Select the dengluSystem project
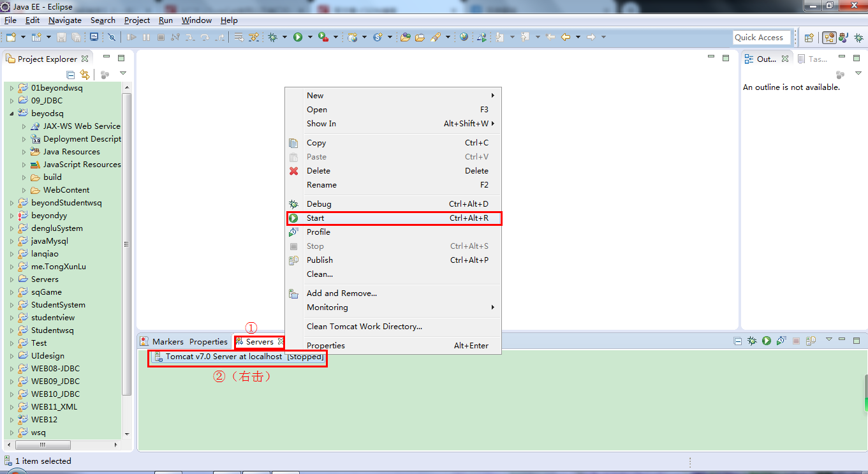 click(57, 228)
